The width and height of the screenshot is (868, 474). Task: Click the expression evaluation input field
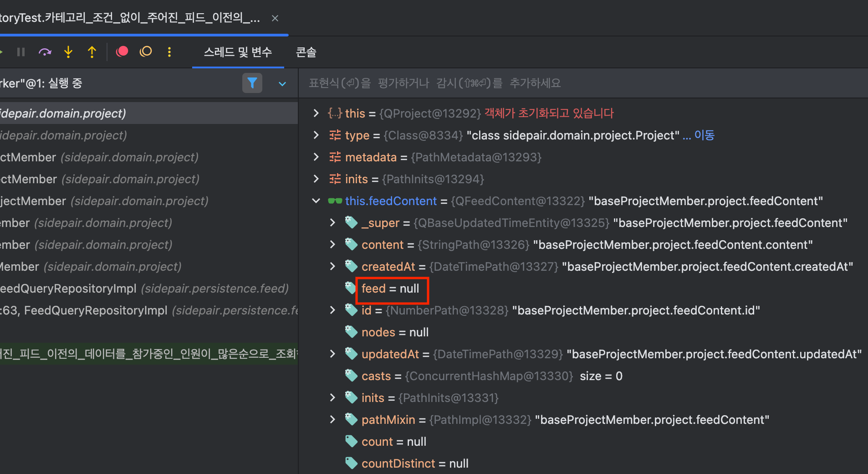point(546,83)
